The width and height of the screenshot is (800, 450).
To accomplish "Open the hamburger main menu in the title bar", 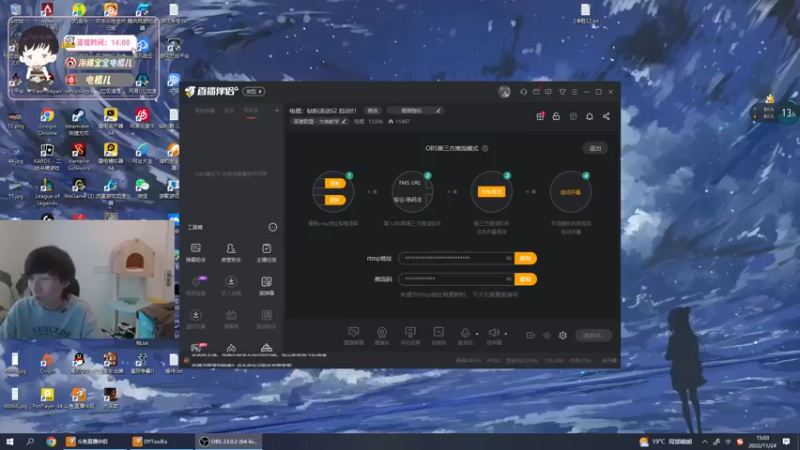I will (x=574, y=92).
